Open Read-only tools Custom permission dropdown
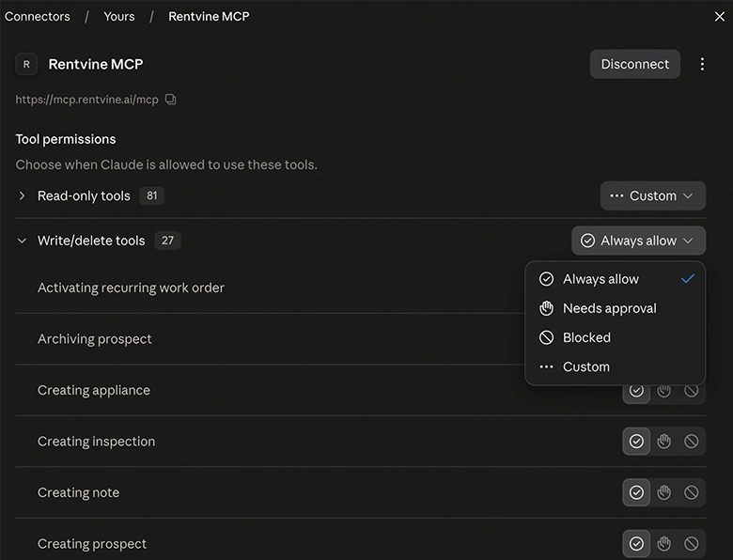 pyautogui.click(x=653, y=195)
